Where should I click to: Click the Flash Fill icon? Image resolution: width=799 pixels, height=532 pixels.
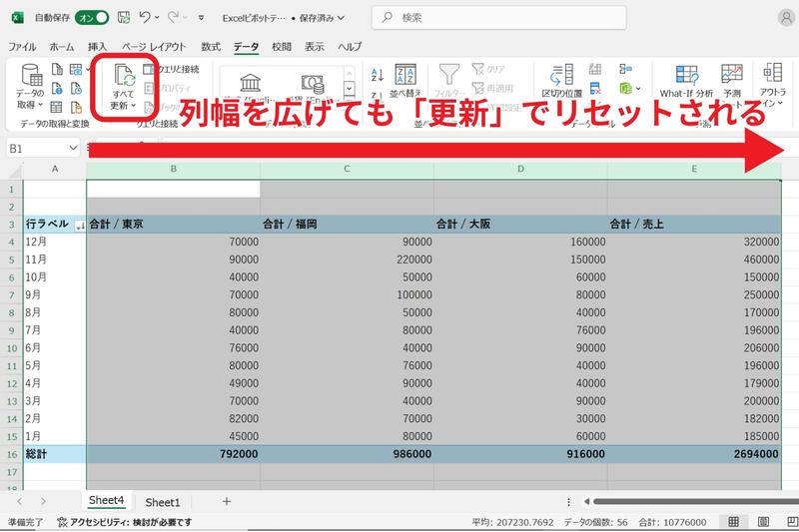(x=594, y=69)
